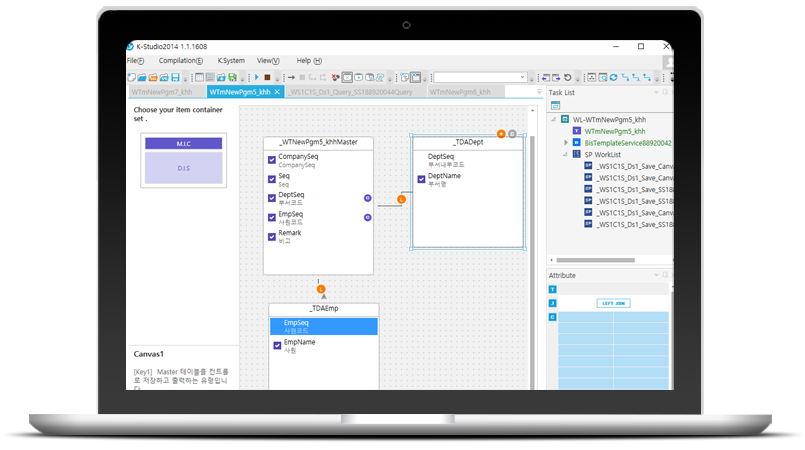805x450 pixels.
Task: Collapse the SP WorkList tree node
Action: click(x=566, y=155)
